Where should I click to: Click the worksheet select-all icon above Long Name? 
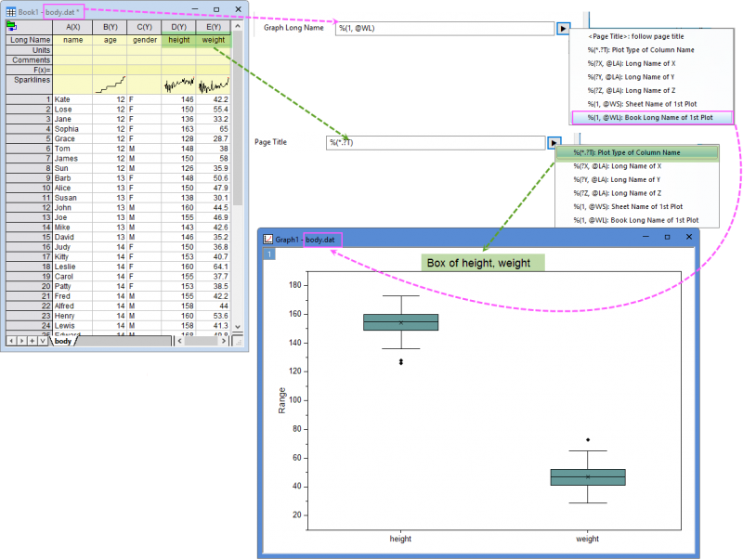point(11,27)
